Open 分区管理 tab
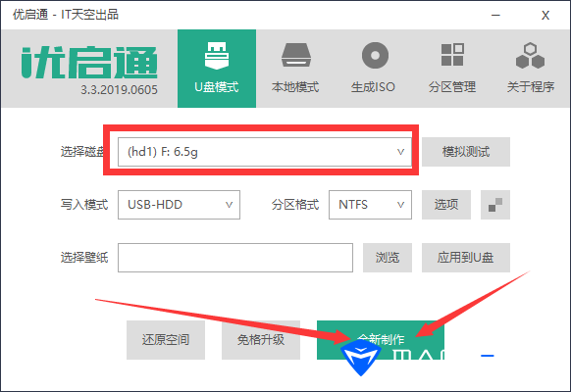Viewport: 571px width, 392px height. pos(452,69)
